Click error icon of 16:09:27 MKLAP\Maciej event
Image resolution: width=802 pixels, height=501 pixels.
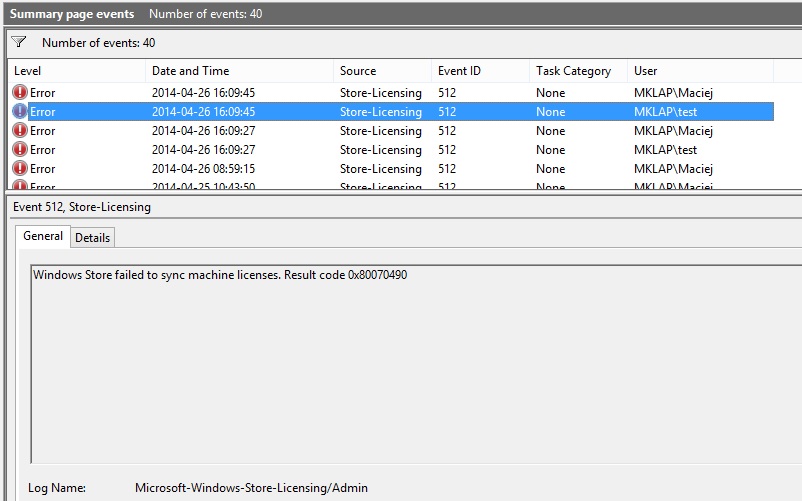[x=19, y=130]
